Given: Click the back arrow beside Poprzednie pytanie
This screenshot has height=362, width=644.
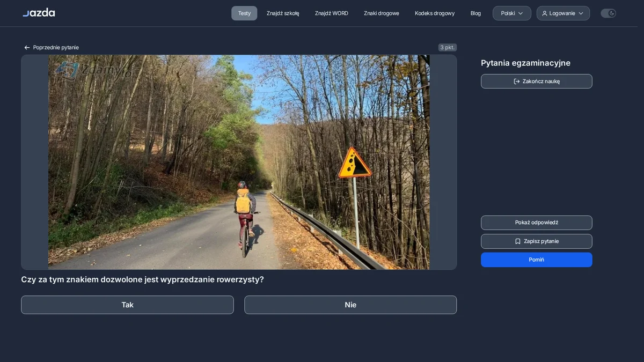Looking at the screenshot, I should (x=27, y=48).
